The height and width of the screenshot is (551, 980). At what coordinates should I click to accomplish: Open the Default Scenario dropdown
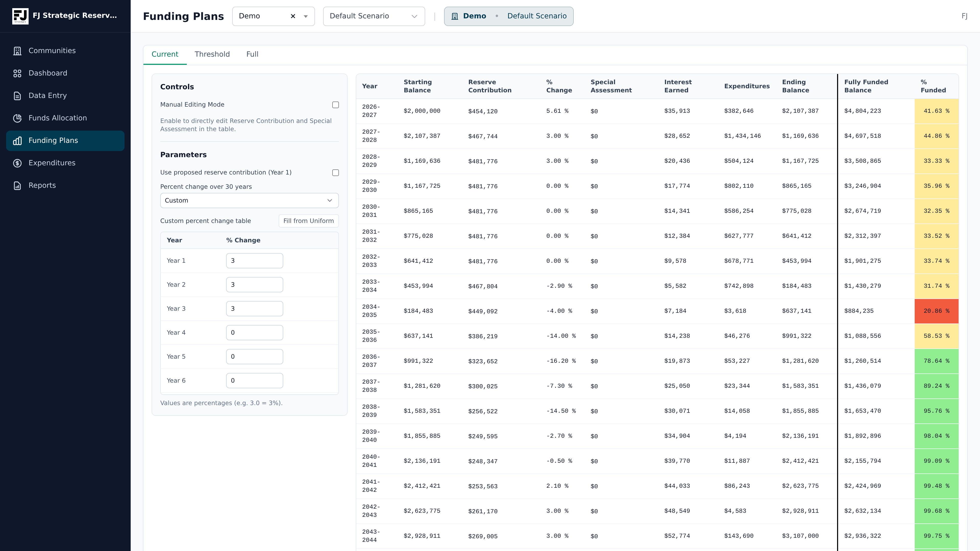pyautogui.click(x=374, y=16)
